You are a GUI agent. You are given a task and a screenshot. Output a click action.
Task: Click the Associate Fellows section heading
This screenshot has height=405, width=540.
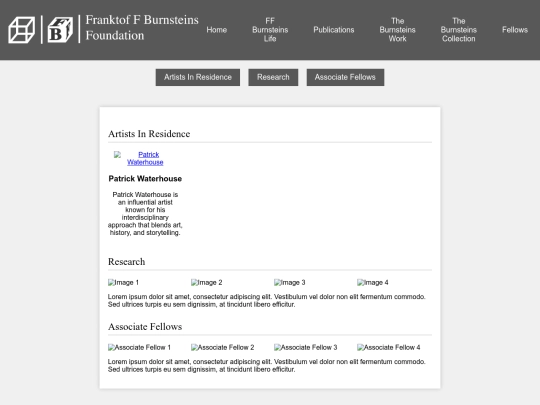(145, 326)
